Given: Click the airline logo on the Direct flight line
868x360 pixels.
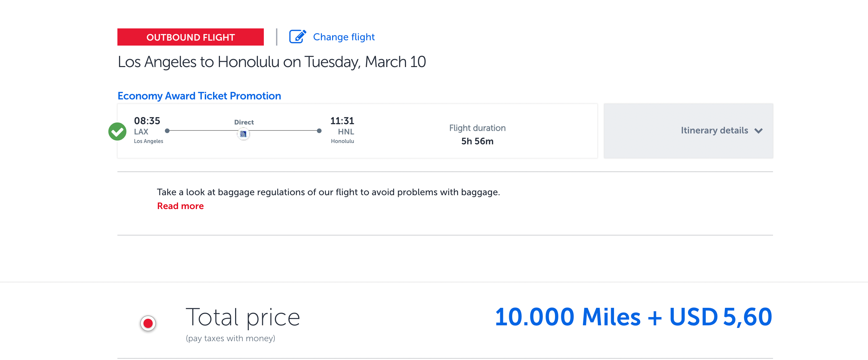Looking at the screenshot, I should click(244, 134).
